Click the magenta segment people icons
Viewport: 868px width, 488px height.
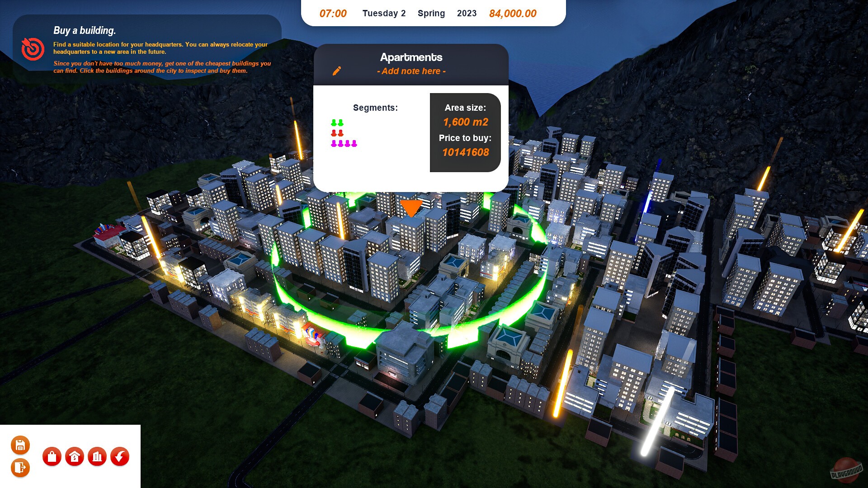click(344, 144)
